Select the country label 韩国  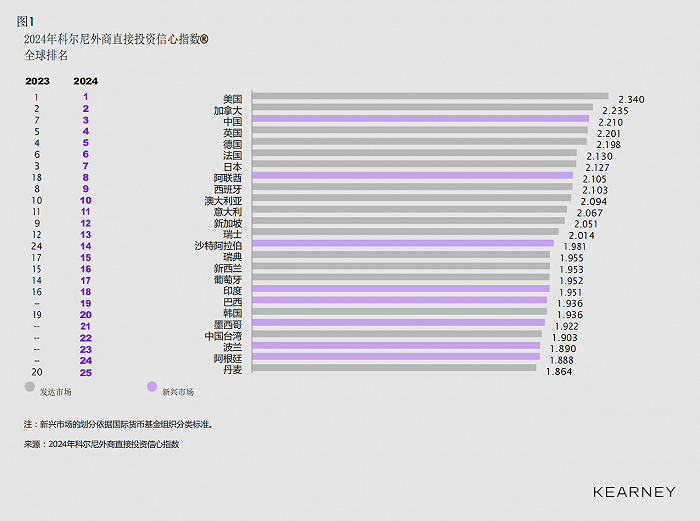tap(233, 313)
